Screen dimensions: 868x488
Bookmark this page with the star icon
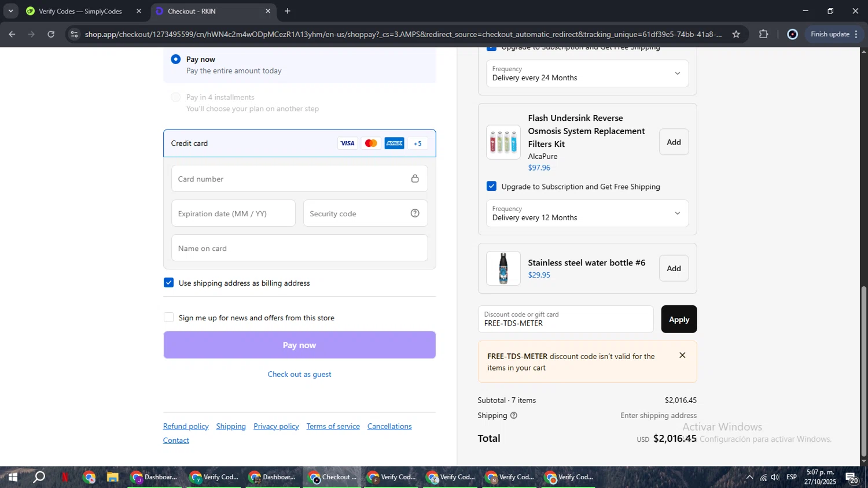coord(736,34)
